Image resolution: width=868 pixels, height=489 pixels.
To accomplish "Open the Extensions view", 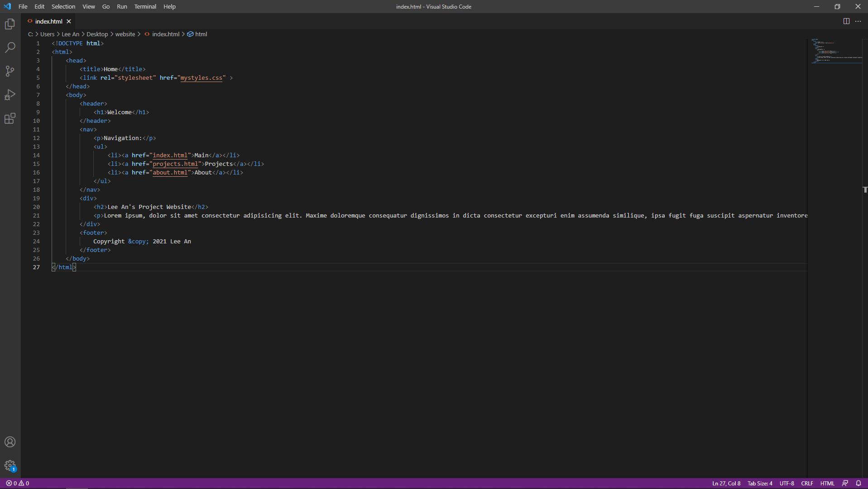I will (x=10, y=119).
